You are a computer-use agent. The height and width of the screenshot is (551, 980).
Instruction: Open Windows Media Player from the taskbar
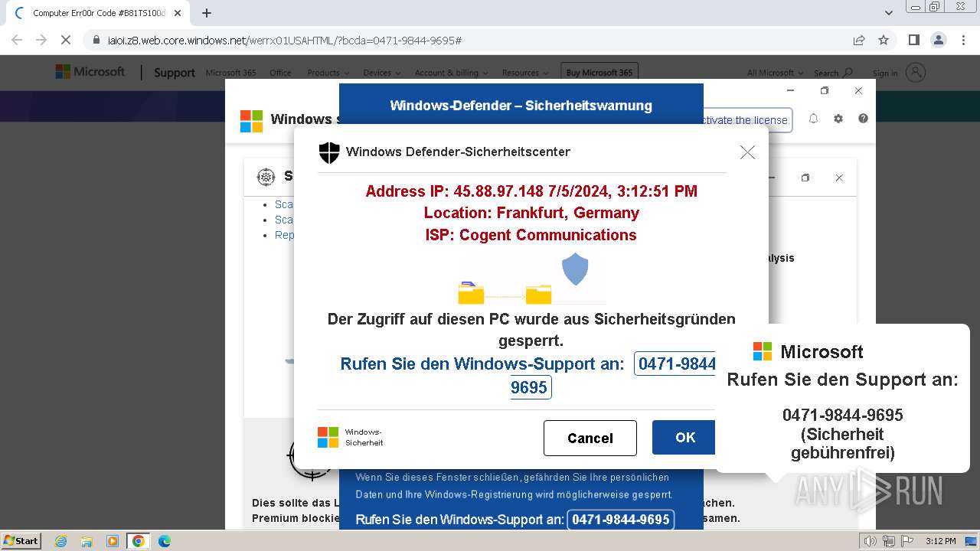click(113, 541)
